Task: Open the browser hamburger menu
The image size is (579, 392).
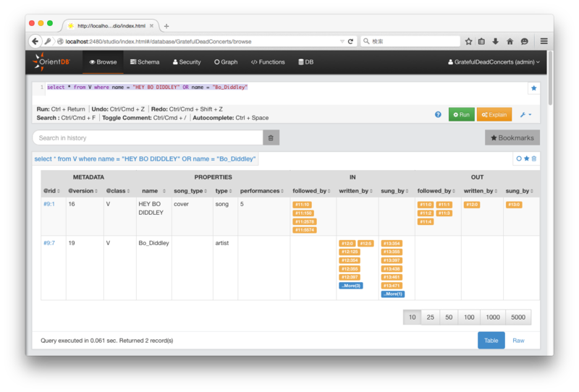Action: pos(544,41)
